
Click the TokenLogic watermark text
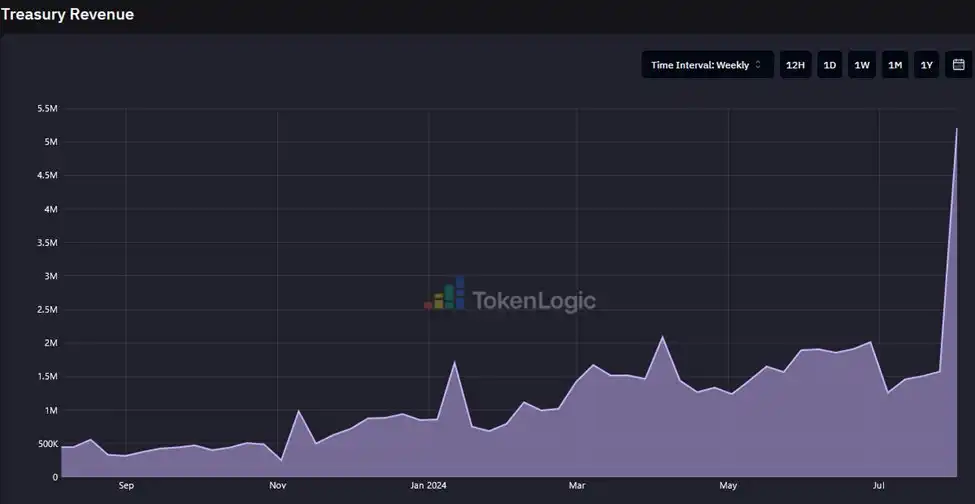533,300
